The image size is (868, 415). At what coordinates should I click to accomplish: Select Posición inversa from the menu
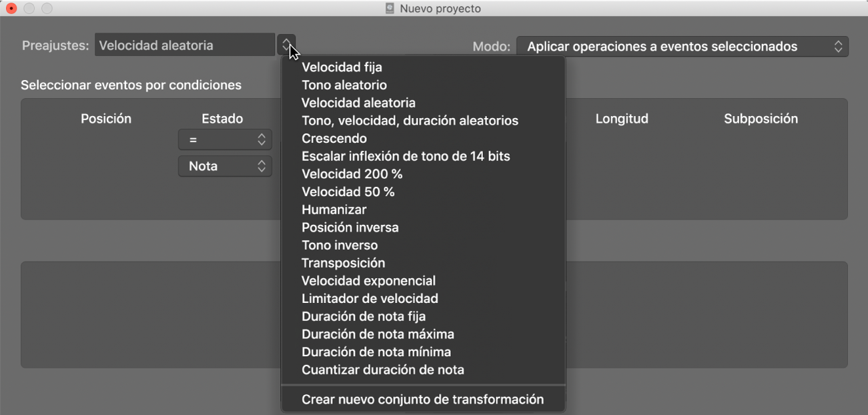pyautogui.click(x=350, y=228)
